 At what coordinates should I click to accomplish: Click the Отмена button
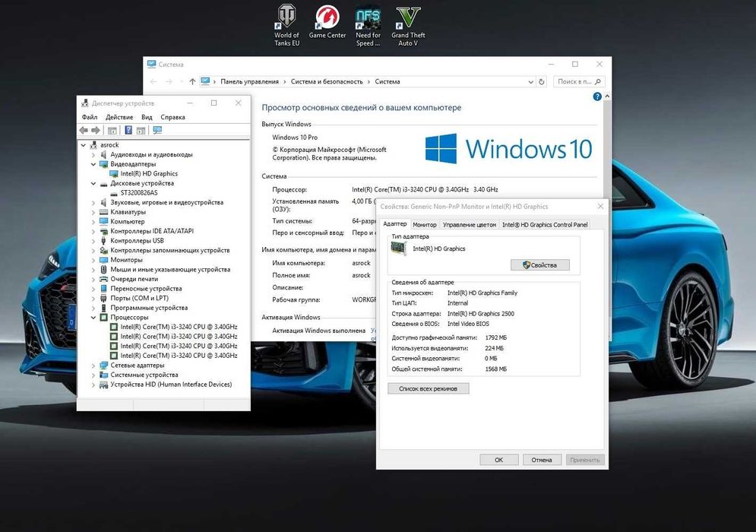point(542,460)
